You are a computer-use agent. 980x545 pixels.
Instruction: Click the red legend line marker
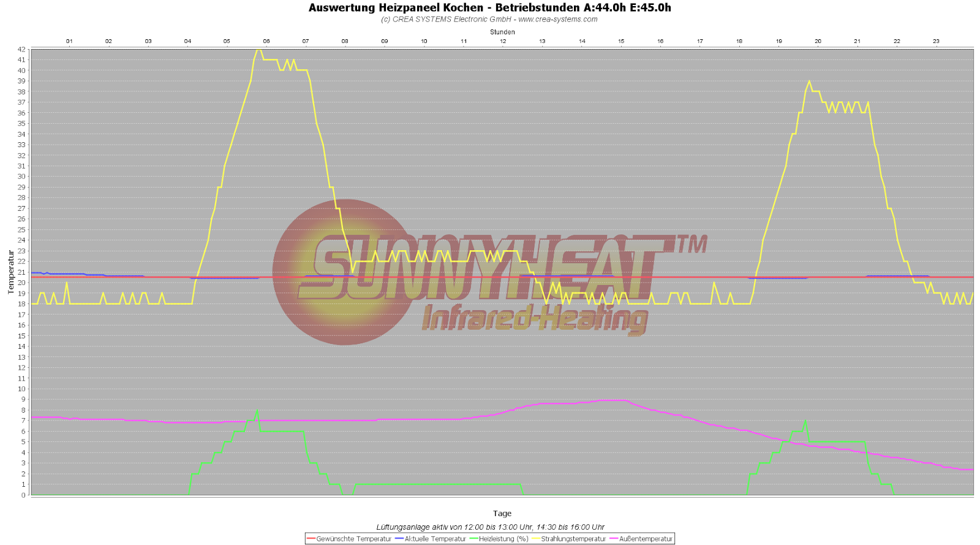311,539
